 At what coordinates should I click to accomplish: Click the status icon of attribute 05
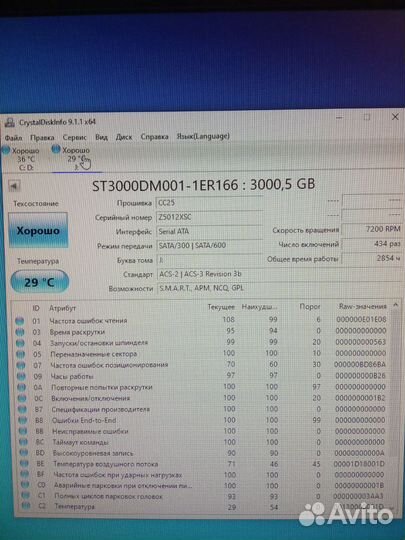tap(21, 354)
